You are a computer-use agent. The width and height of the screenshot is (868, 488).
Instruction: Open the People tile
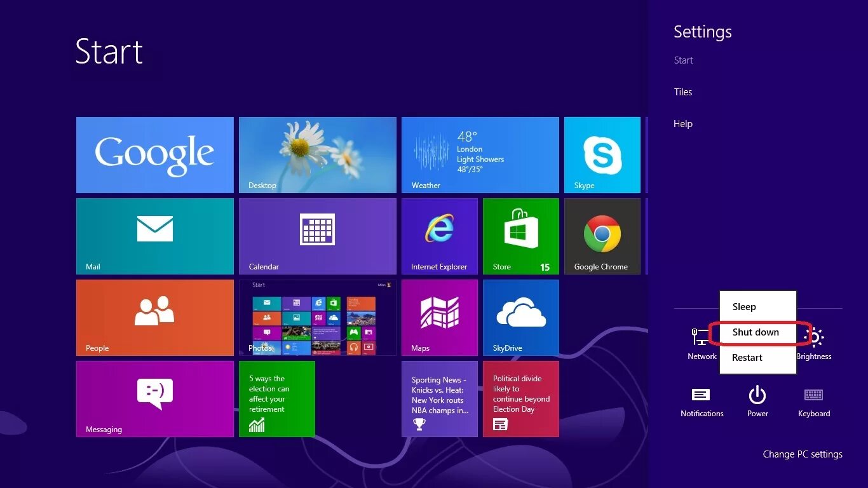[x=155, y=318]
